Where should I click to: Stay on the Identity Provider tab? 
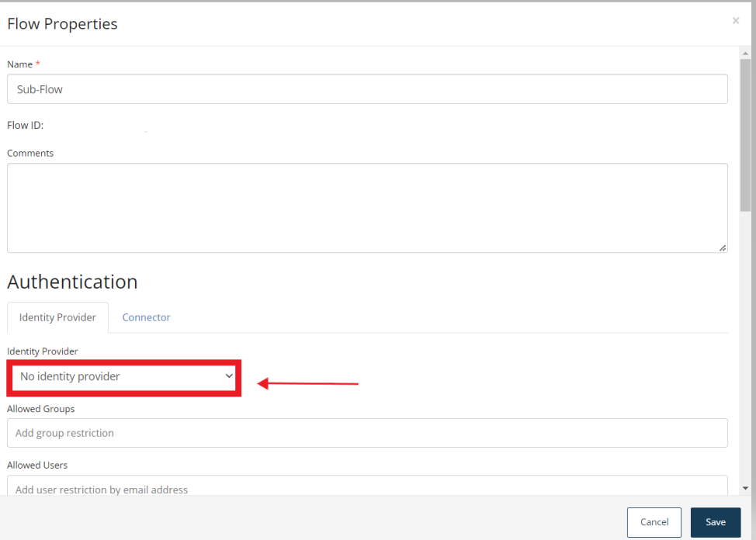point(57,317)
